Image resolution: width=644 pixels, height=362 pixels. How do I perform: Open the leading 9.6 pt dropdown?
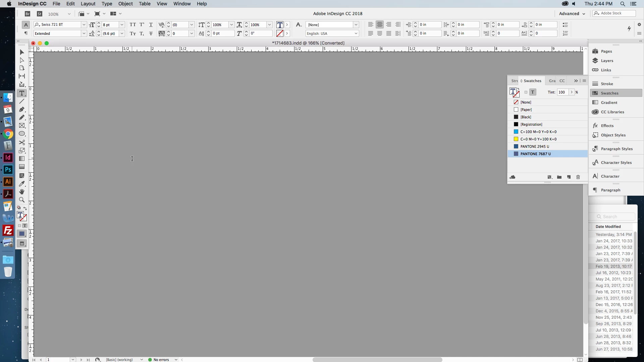(x=122, y=34)
